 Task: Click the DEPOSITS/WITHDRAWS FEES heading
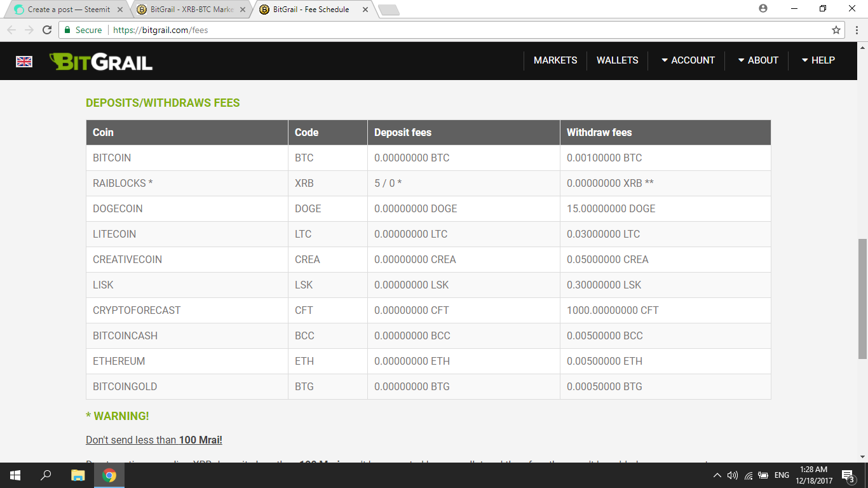tap(163, 103)
